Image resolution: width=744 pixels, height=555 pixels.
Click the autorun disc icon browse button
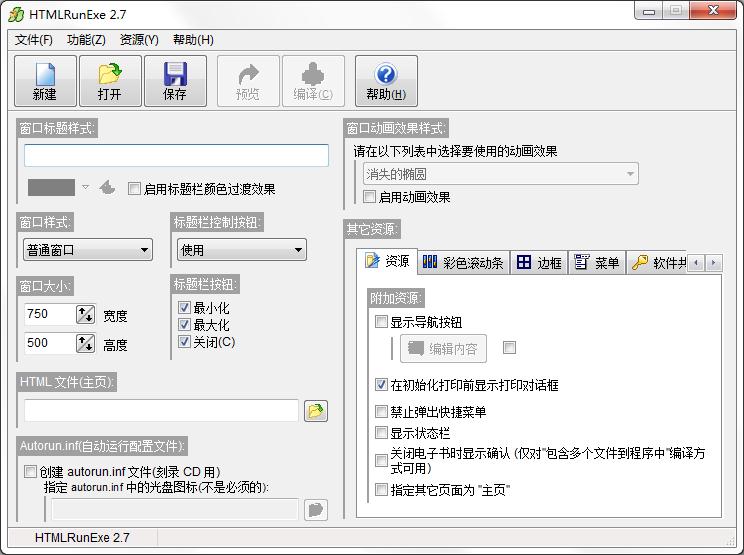pos(316,510)
